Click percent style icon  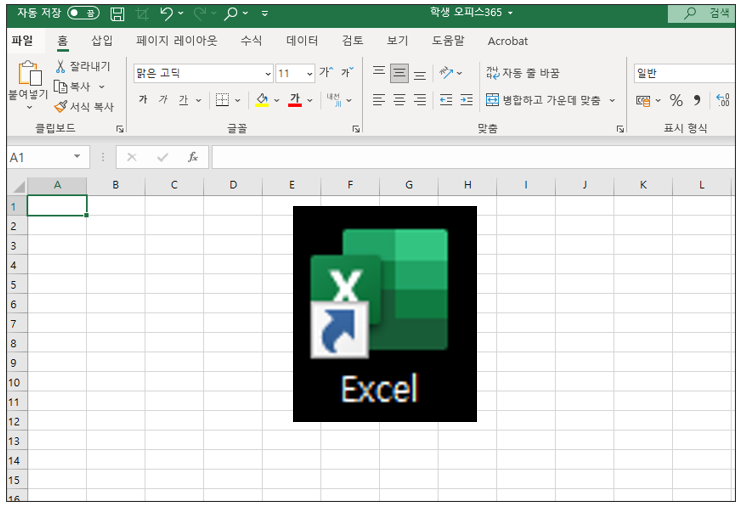(676, 100)
